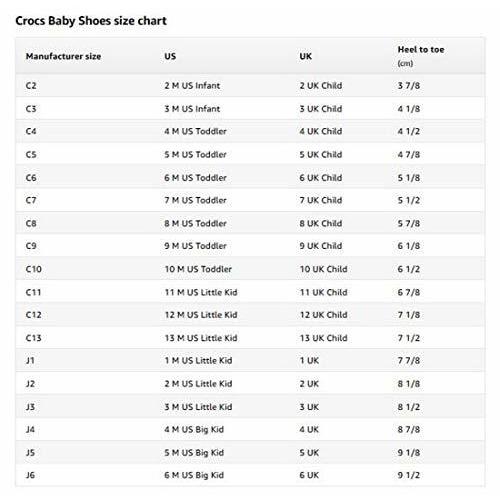Screen dimensions: 500x500
Task: Select the C2 manufacturer size cell
Action: tap(31, 86)
